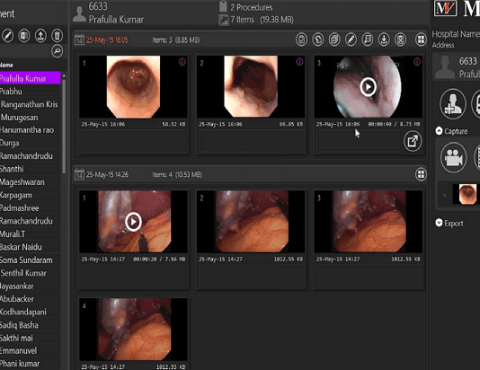Toggle grid view for the 14:26 procedure
The width and height of the screenshot is (480, 370).
pyautogui.click(x=421, y=174)
